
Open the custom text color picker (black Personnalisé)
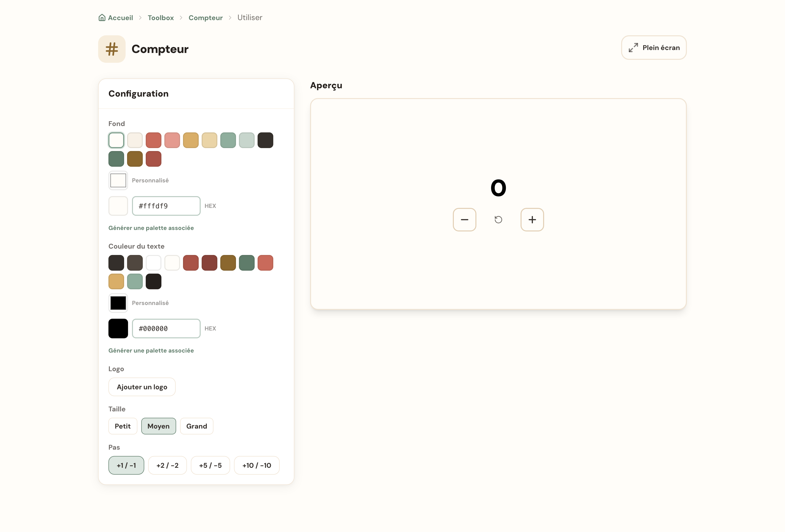click(118, 303)
